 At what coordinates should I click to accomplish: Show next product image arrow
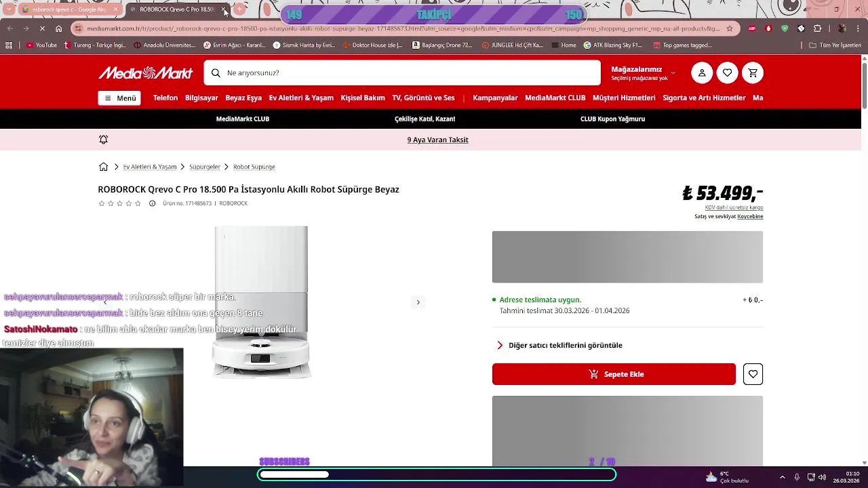418,302
